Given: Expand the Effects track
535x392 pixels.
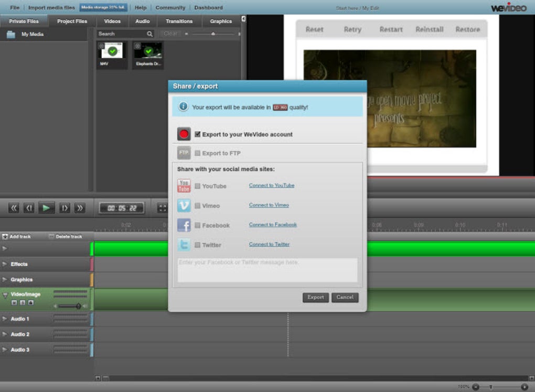Looking at the screenshot, I should [5, 264].
